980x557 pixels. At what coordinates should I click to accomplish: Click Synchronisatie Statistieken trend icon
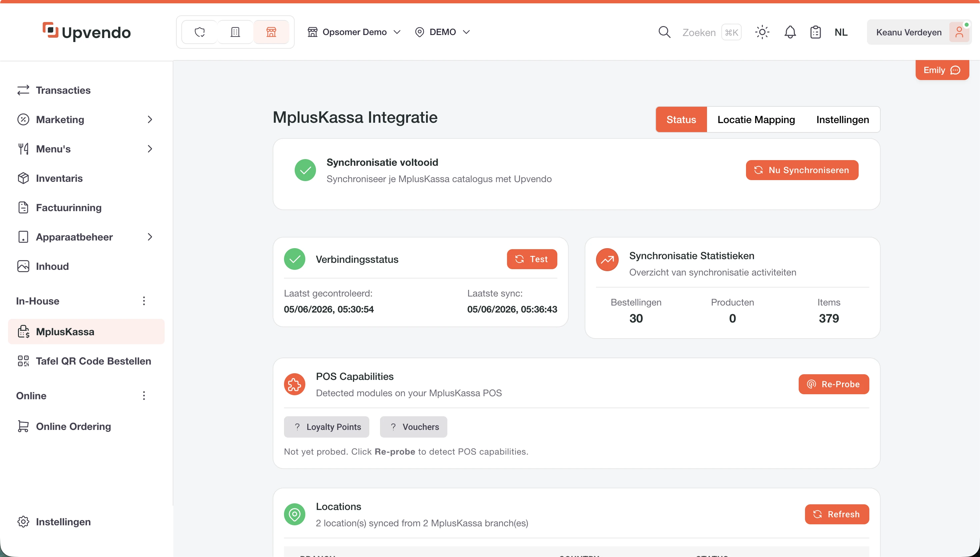pos(607,260)
